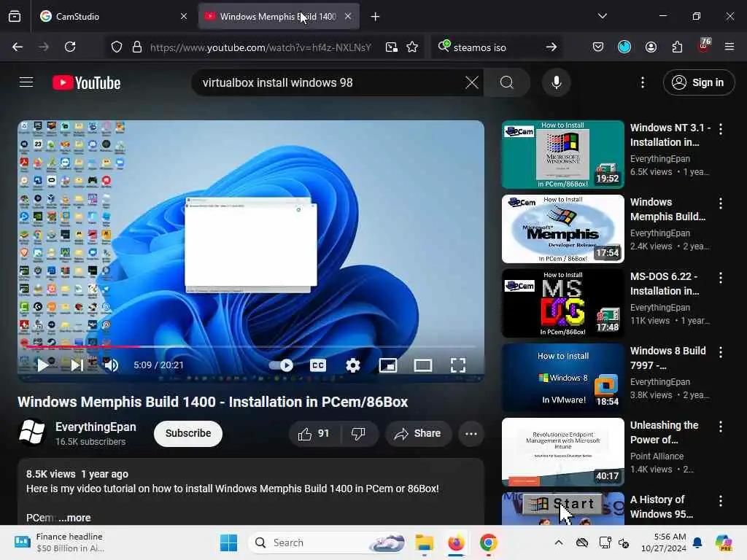Open more actions ellipsis under video
This screenshot has height=560, width=747.
471,433
